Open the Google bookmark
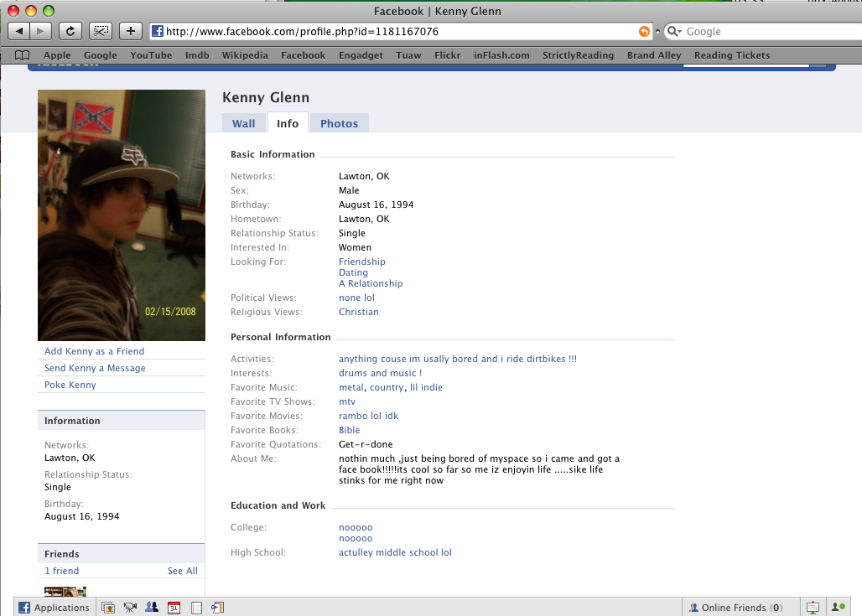Viewport: 862px width, 616px height. click(100, 55)
